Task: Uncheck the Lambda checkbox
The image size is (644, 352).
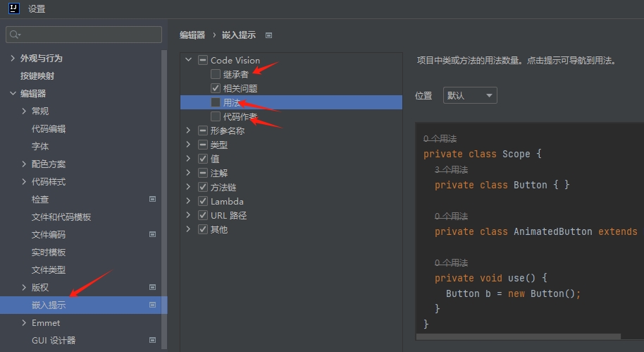Action: tap(203, 201)
